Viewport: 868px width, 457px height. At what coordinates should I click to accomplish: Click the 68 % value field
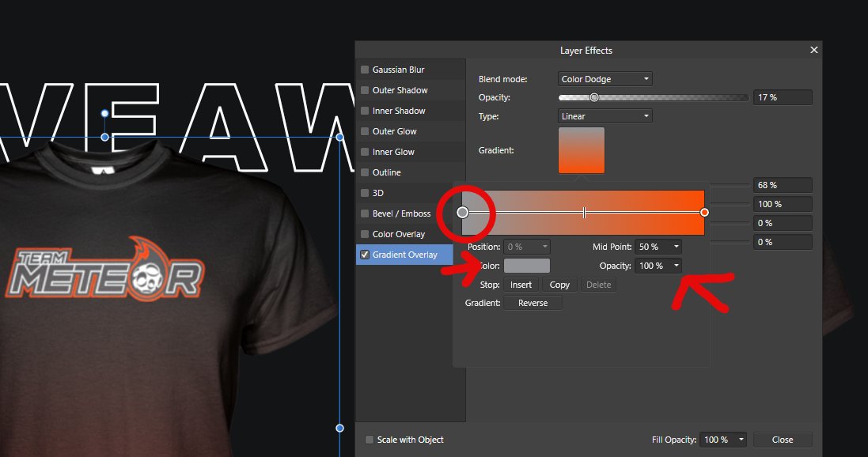click(x=783, y=185)
